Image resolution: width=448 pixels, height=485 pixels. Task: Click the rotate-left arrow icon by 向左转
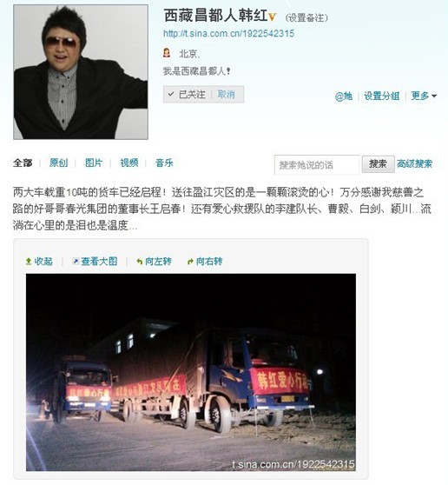click(x=139, y=262)
